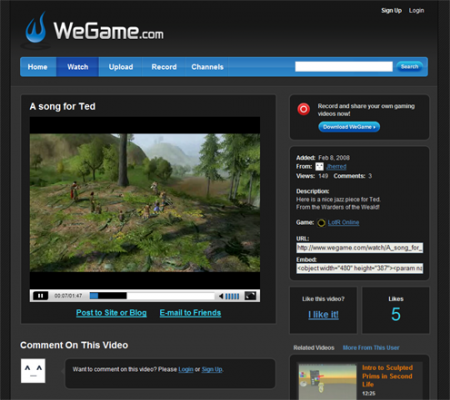
Task: Click the Likes count 5
Action: (396, 314)
